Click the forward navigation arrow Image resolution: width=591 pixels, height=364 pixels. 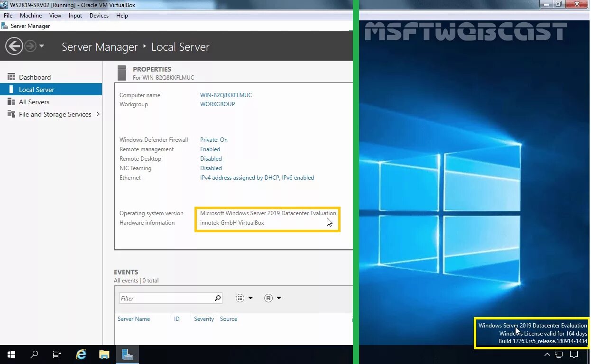[30, 46]
